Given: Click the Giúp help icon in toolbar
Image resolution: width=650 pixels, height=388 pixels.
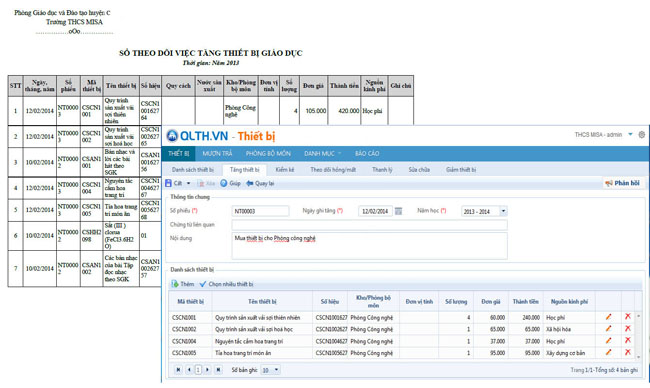Looking at the screenshot, I should click(224, 183).
